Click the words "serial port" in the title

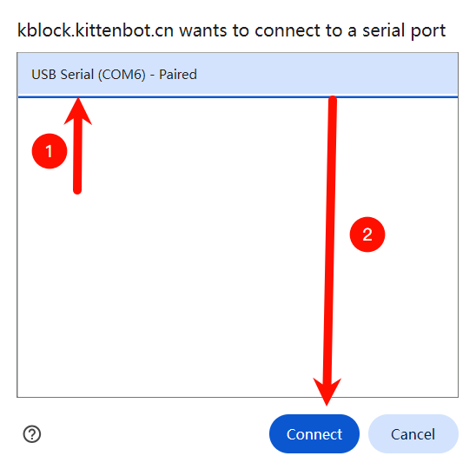pos(404,31)
